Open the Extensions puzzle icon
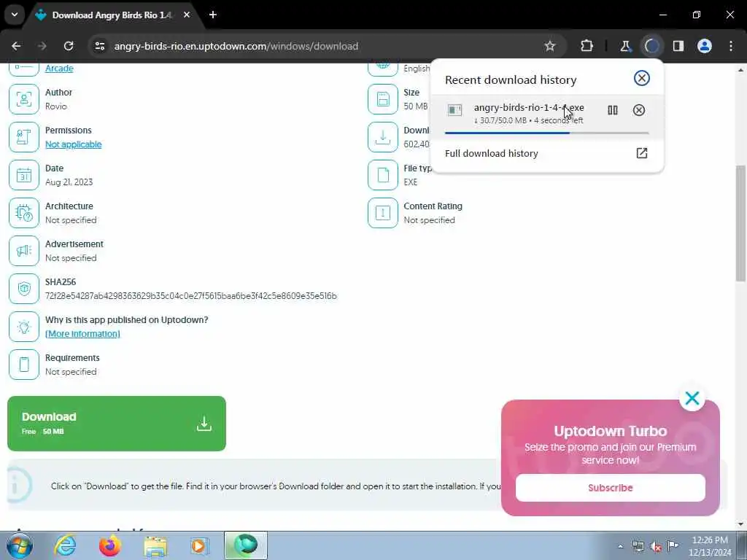Image resolution: width=747 pixels, height=560 pixels. (x=587, y=46)
